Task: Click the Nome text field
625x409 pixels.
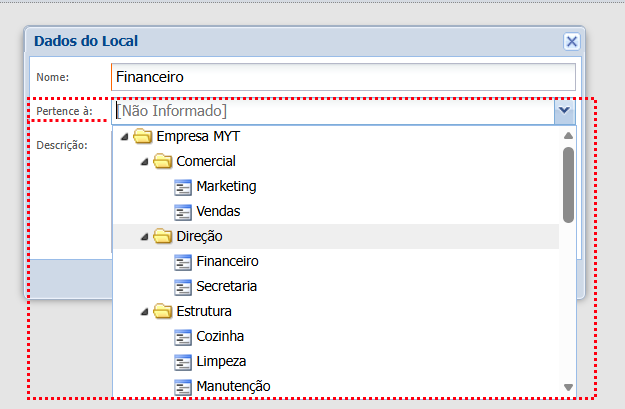Action: tap(343, 76)
